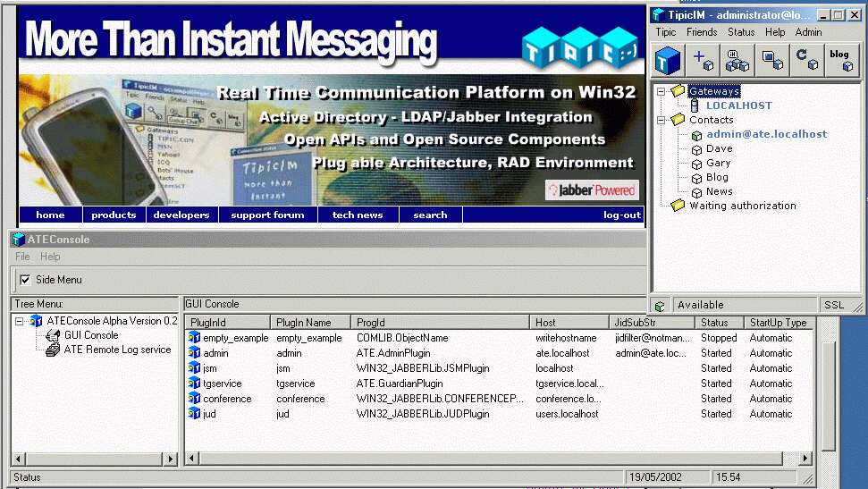Select GUI Console in the tree menu

(x=91, y=335)
